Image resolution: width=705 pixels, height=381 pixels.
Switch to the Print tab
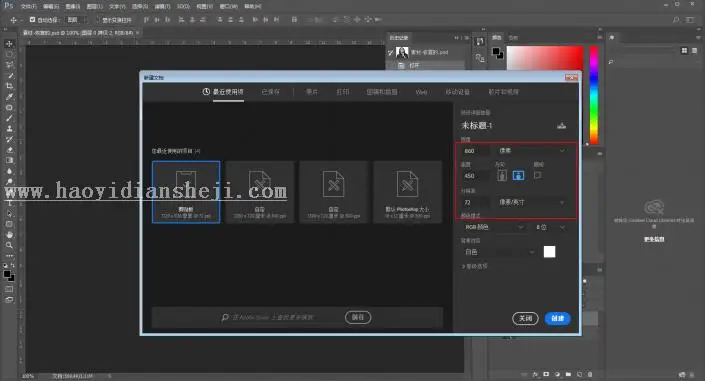[343, 92]
